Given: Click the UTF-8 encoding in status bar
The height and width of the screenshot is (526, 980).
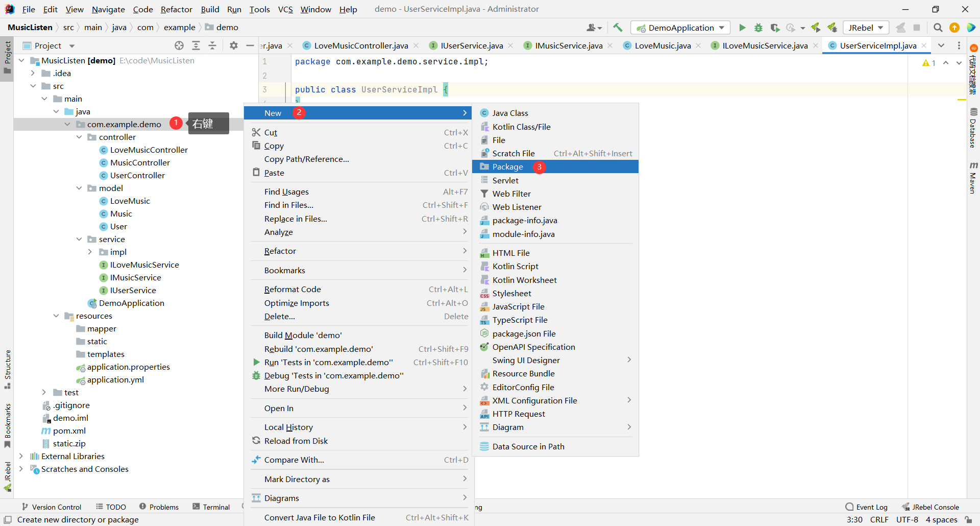Looking at the screenshot, I should [907, 519].
